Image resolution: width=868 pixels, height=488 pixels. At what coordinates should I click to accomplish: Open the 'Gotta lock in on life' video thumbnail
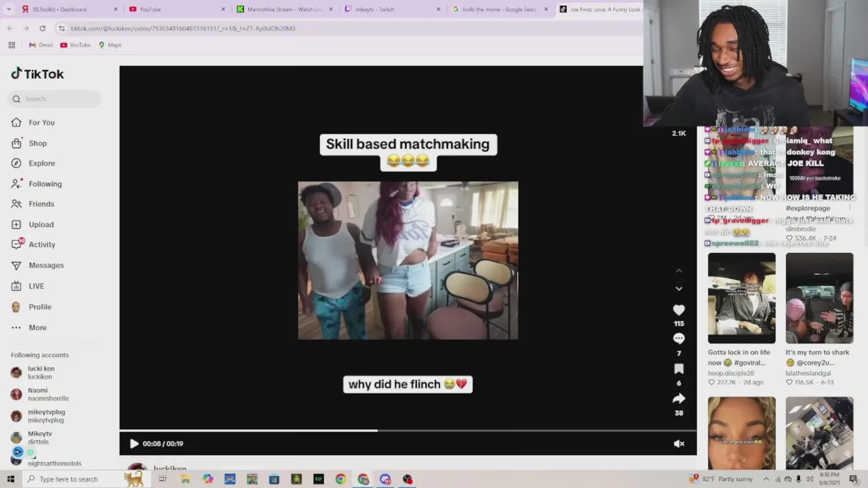click(742, 298)
